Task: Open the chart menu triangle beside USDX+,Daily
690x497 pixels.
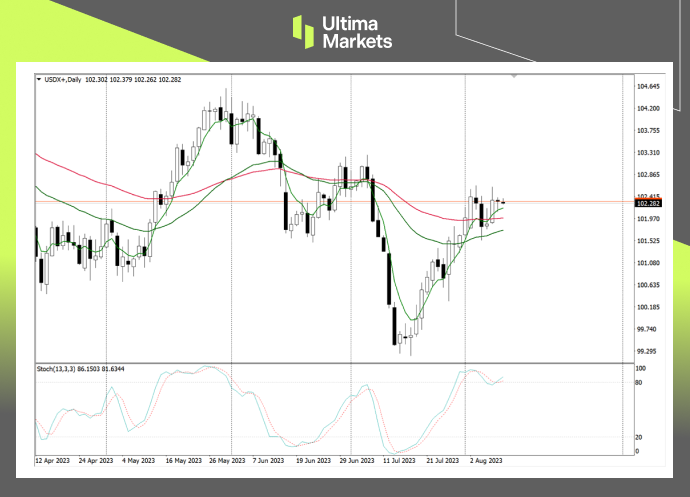Action: pyautogui.click(x=39, y=80)
